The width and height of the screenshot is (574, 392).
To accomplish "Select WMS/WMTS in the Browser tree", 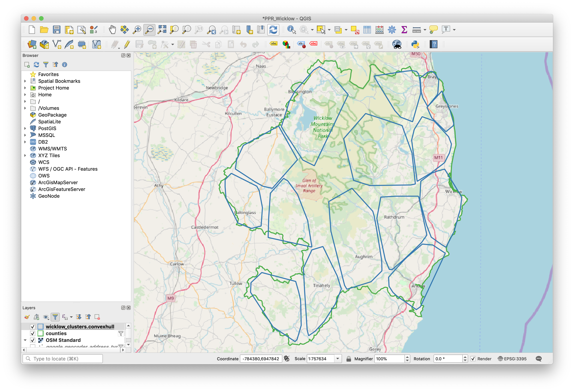I will click(x=52, y=149).
